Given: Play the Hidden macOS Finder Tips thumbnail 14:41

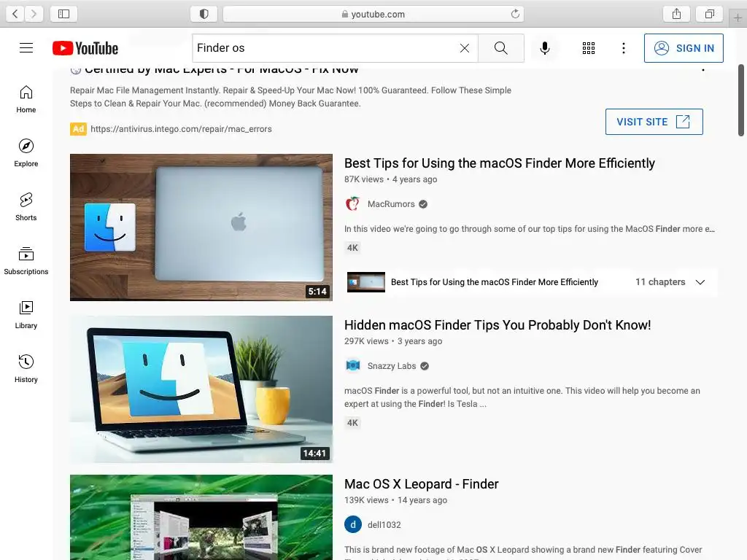Looking at the screenshot, I should point(201,389).
